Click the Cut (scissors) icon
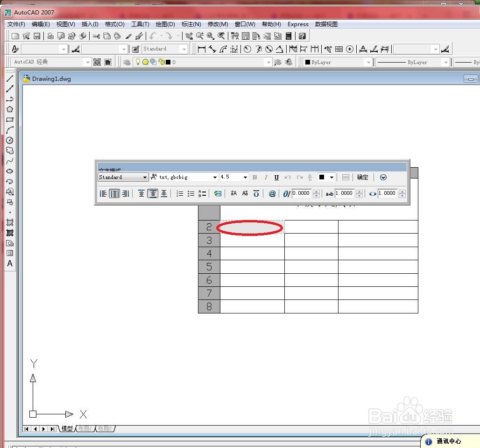 97,36
